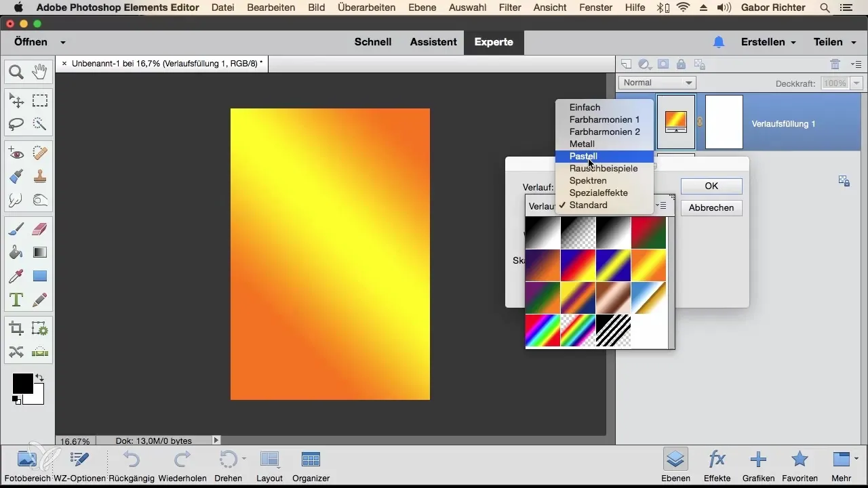Screen dimensions: 868x488
Task: Toggle the layer lock icon
Action: 681,64
